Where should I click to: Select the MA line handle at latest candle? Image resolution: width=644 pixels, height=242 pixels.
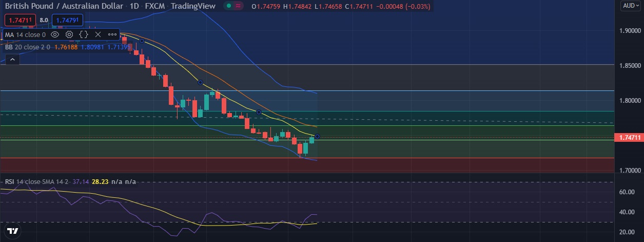(318, 136)
